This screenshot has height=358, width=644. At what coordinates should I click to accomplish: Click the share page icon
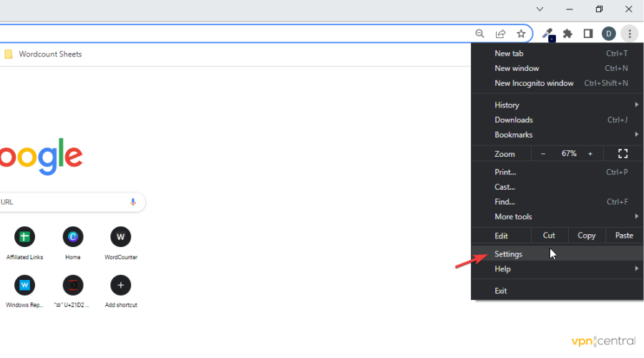pos(500,34)
